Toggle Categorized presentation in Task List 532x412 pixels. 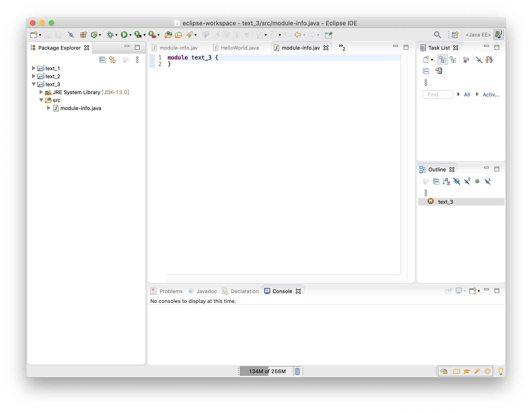(442, 60)
